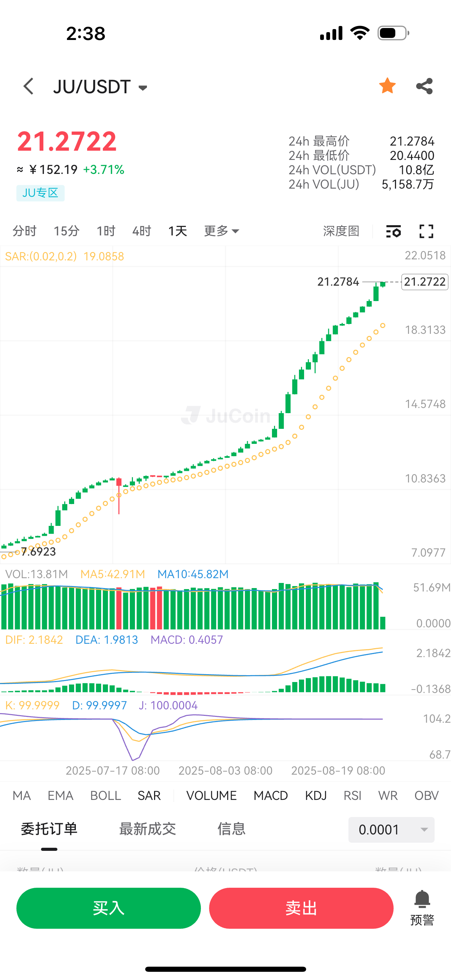Expand the 更多 timeframe dropdown
Viewport: 451px width, 980px height.
[x=222, y=231]
